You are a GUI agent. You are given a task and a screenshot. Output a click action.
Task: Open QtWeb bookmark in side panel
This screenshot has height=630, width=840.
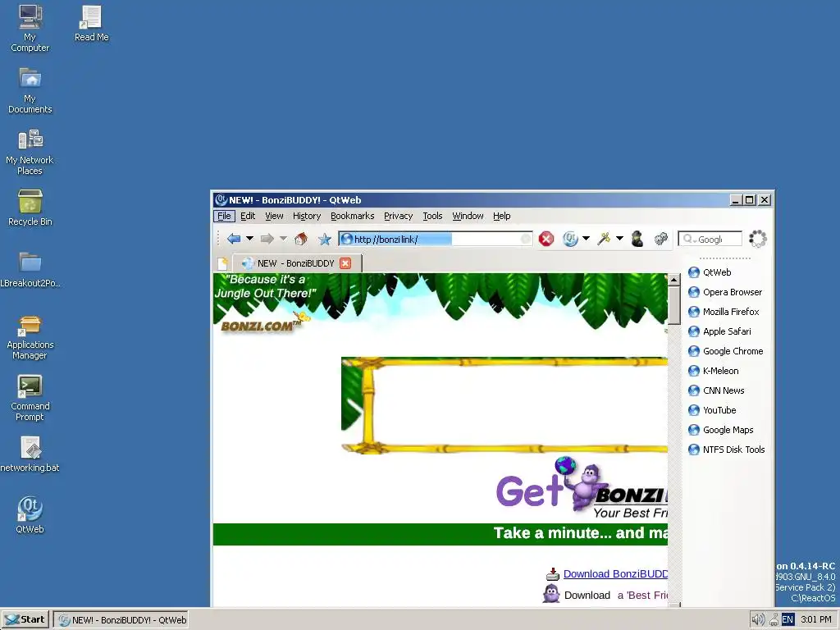click(710, 272)
